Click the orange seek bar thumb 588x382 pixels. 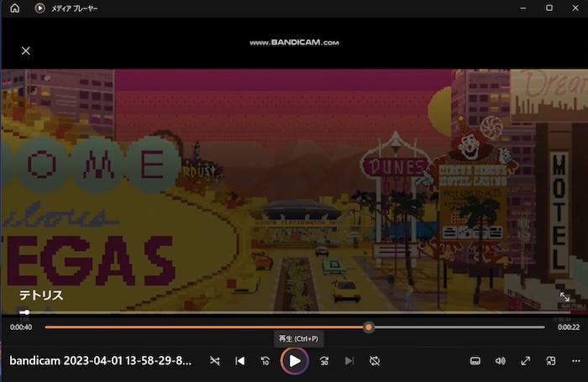pos(369,327)
